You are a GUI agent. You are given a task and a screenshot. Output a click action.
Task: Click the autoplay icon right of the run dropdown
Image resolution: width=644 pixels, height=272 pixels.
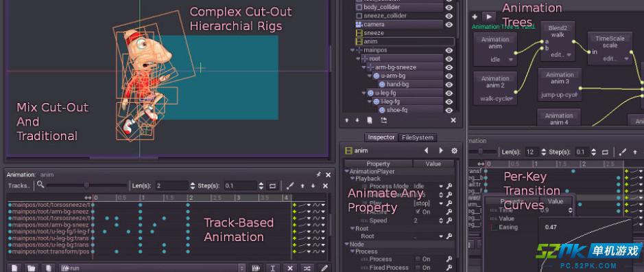(257, 268)
